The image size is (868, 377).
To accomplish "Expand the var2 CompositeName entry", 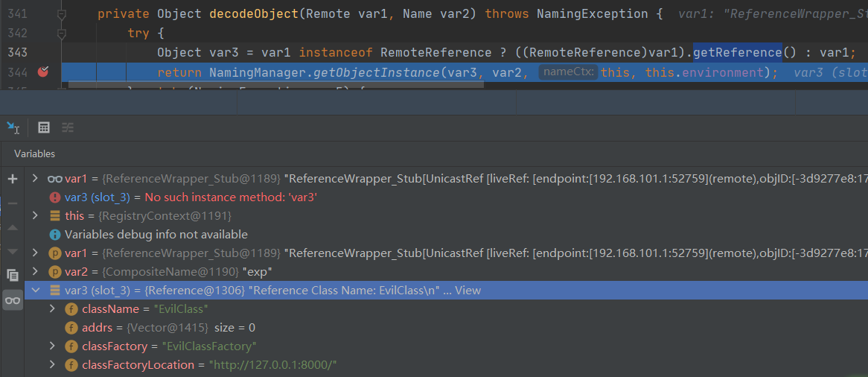I will pos(35,272).
